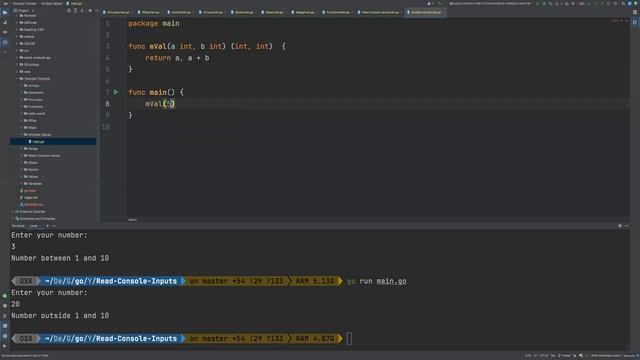The image size is (640, 360).
Task: Switch to the active Multiple Values main.go tab
Action: click(x=425, y=12)
